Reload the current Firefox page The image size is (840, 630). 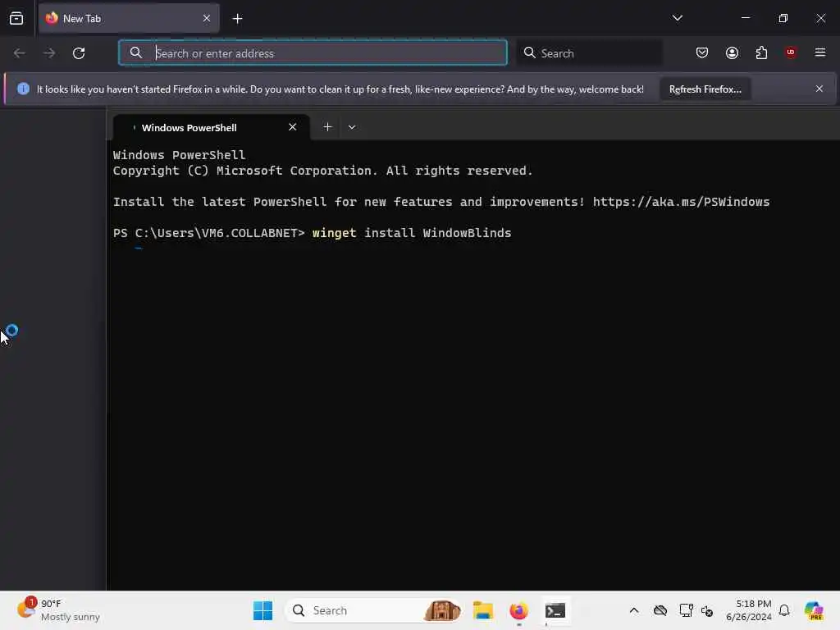click(79, 53)
